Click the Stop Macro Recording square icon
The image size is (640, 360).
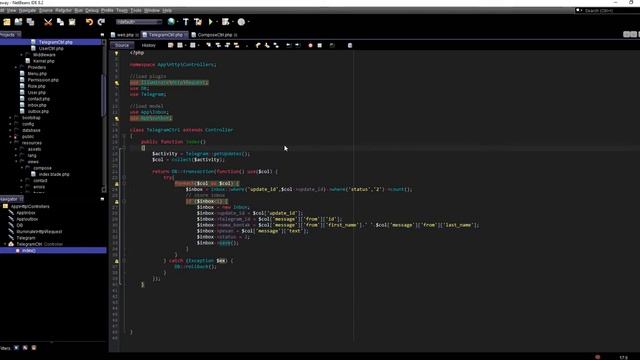(x=320, y=45)
